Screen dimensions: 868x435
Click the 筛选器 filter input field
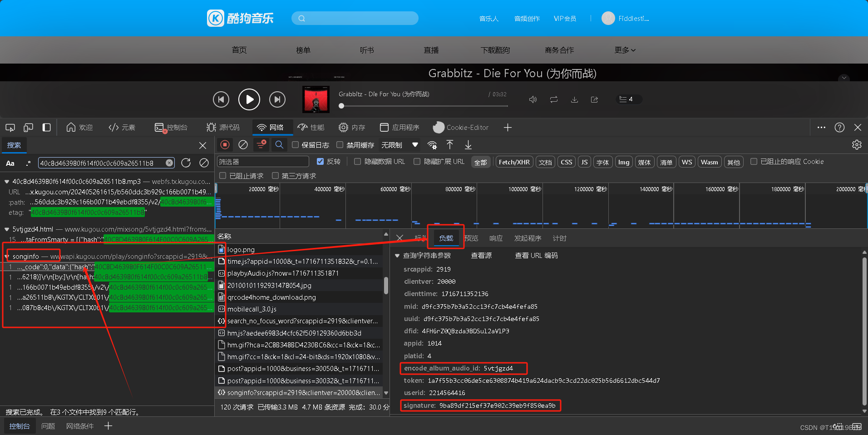(263, 162)
